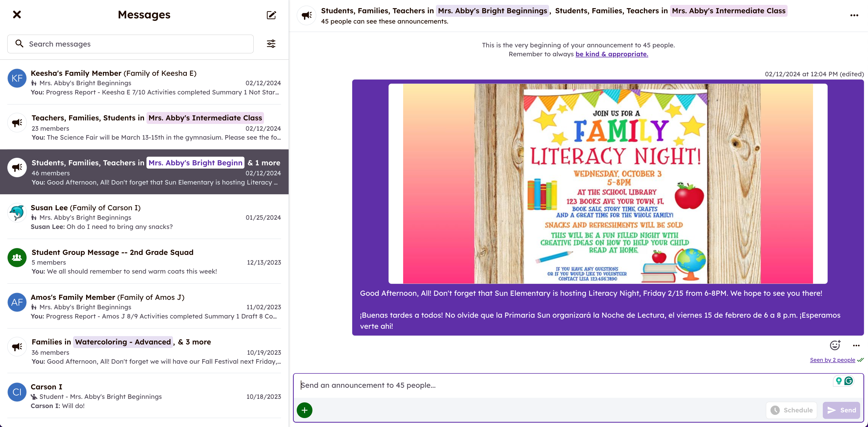This screenshot has height=427, width=868.
Task: Click the compose new message icon
Action: tap(271, 15)
